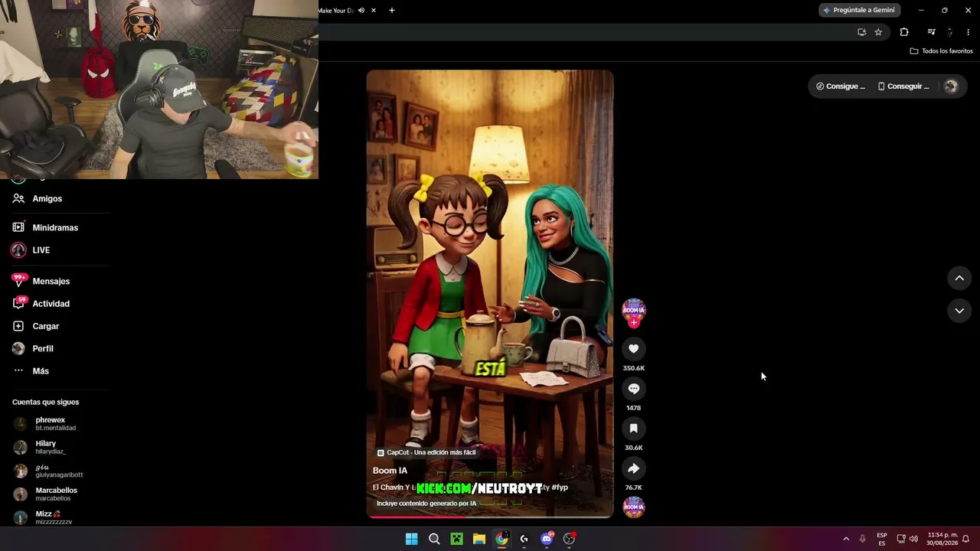Seek on the video progress bar
Screen dimensions: 980x551
tap(490, 517)
